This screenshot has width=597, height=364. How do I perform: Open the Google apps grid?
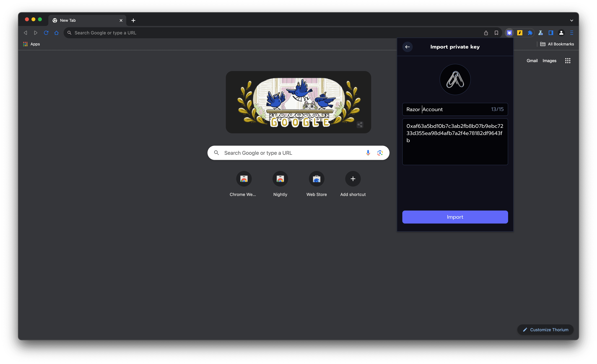568,61
